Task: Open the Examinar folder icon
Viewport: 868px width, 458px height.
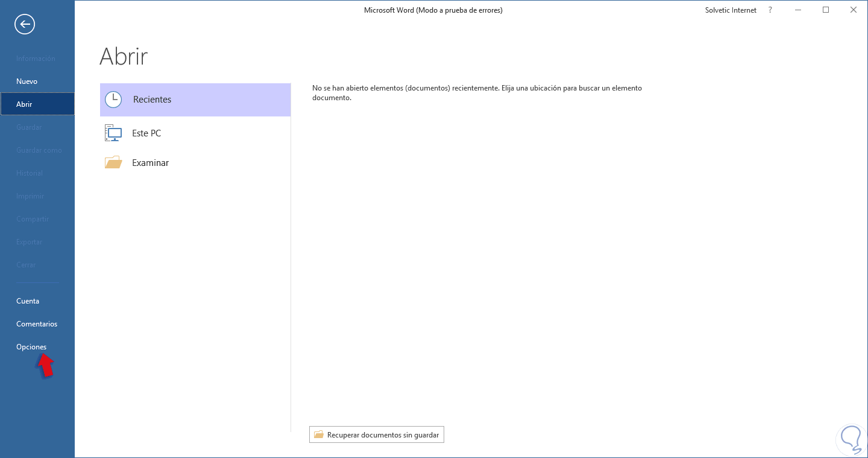Action: click(x=113, y=162)
